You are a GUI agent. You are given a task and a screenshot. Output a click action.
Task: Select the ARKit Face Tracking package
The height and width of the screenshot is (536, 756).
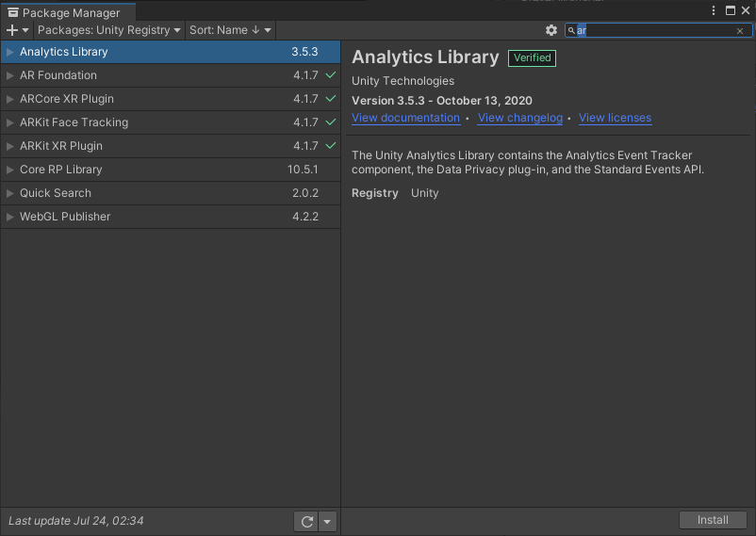click(x=171, y=122)
